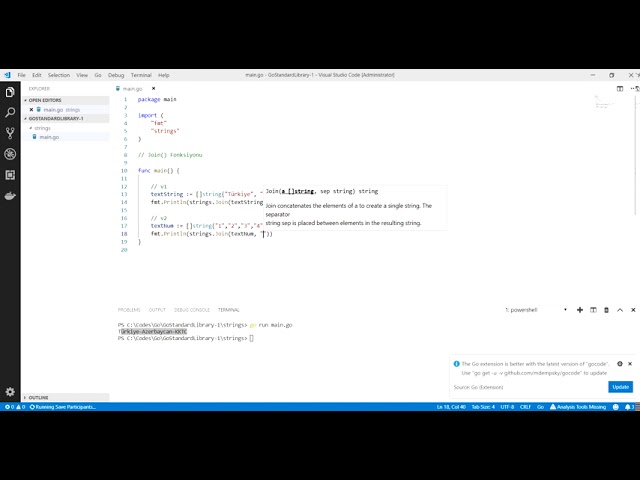This screenshot has height=480, width=640.
Task: Kill the terminal with trash icon
Action: 606,310
